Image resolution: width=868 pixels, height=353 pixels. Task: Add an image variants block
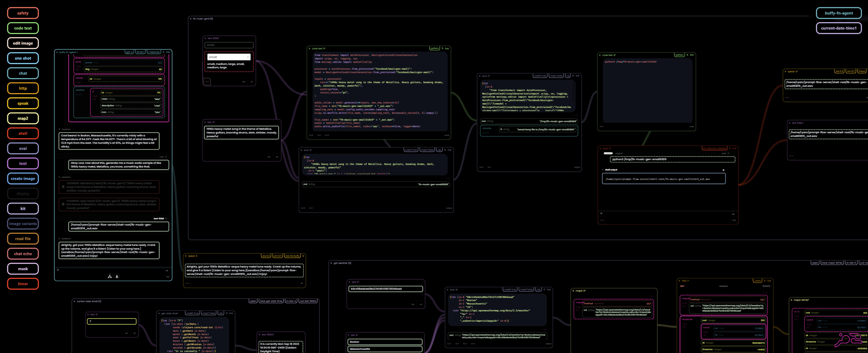click(x=23, y=224)
